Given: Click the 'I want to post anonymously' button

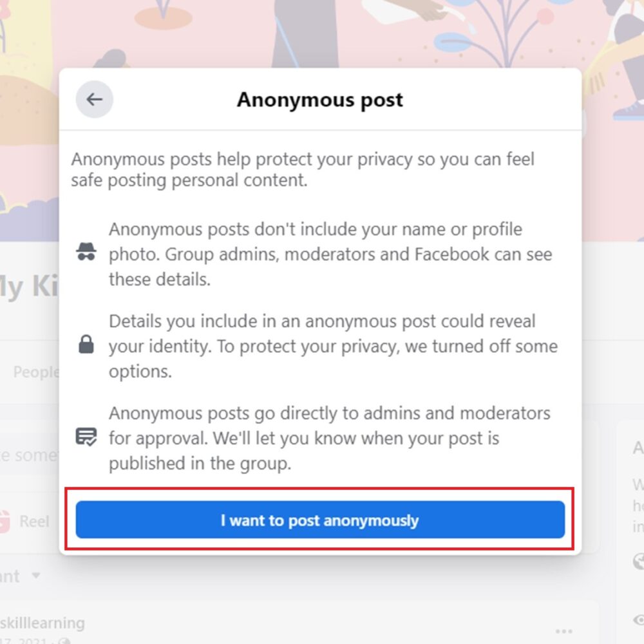Looking at the screenshot, I should click(320, 519).
